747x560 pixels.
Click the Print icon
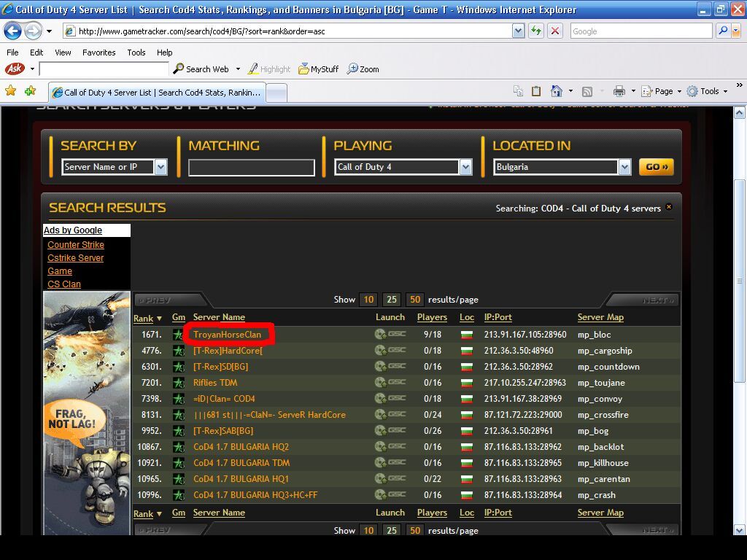click(619, 91)
